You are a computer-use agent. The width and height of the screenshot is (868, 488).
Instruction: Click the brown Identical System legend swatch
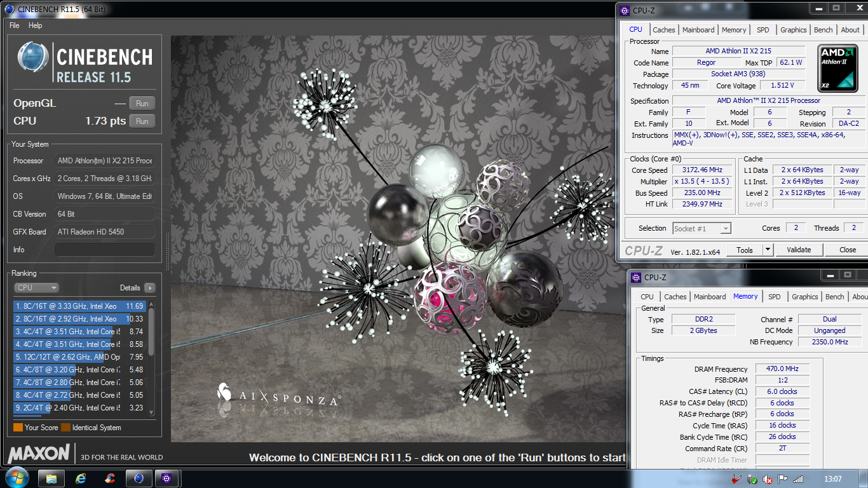point(65,428)
